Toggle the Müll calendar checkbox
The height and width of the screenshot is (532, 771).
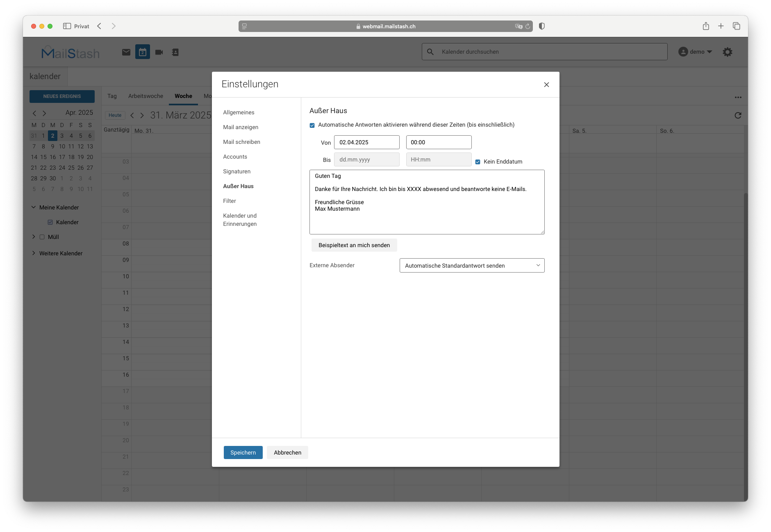point(42,237)
